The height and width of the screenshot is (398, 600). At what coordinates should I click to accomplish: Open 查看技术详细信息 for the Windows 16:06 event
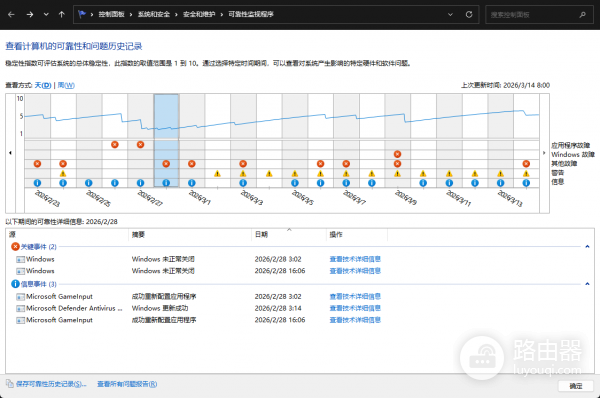(x=355, y=271)
